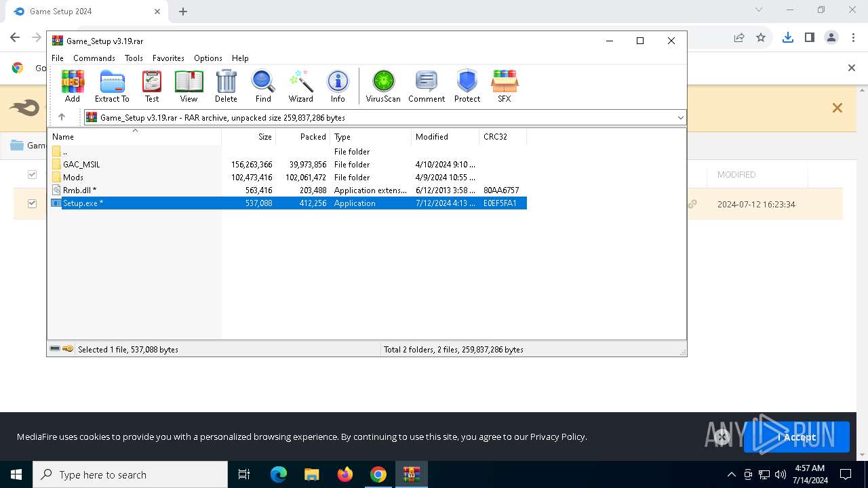Click Chrome icon in taskbar
The height and width of the screenshot is (488, 868).
coord(378,474)
